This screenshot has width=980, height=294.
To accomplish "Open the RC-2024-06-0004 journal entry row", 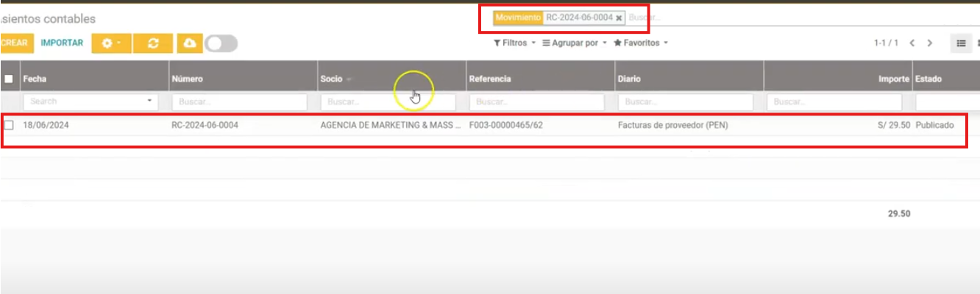I will [x=205, y=125].
